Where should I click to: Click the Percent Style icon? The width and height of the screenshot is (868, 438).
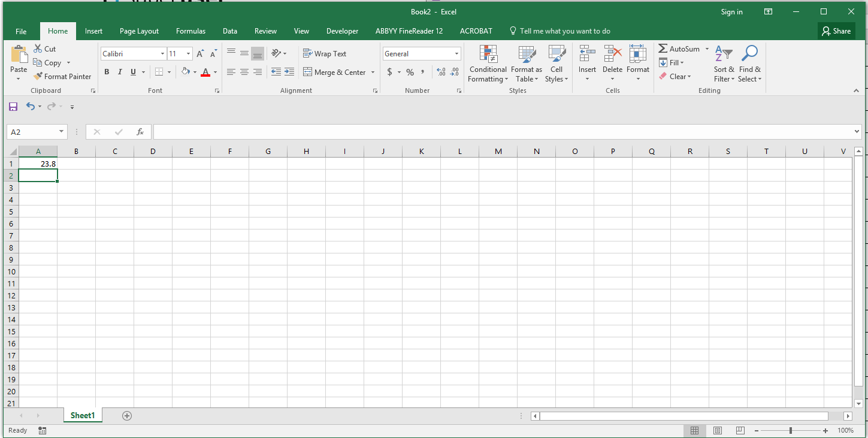pyautogui.click(x=410, y=72)
